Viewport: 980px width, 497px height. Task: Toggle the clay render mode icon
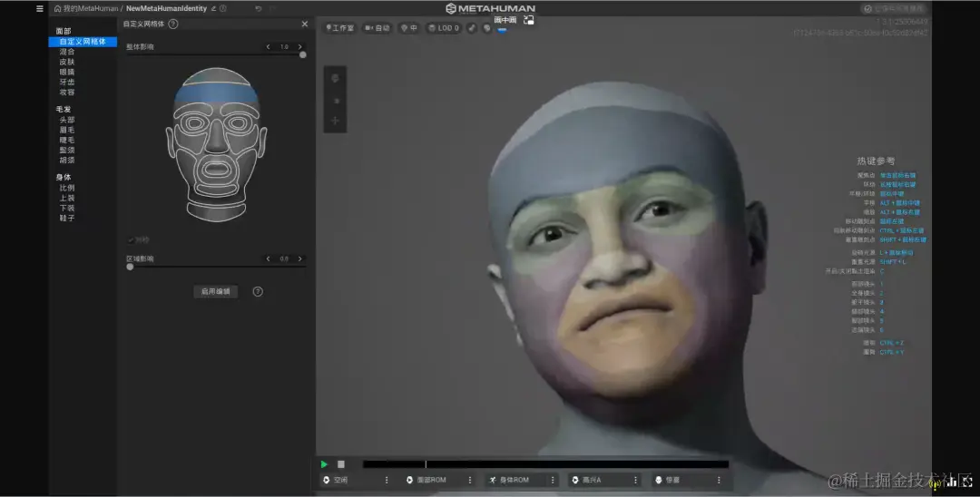point(487,28)
